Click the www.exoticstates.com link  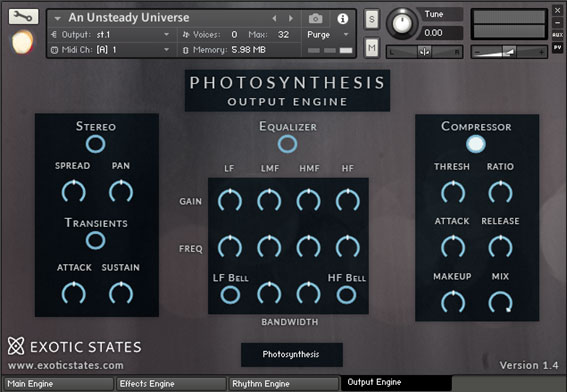(66, 365)
